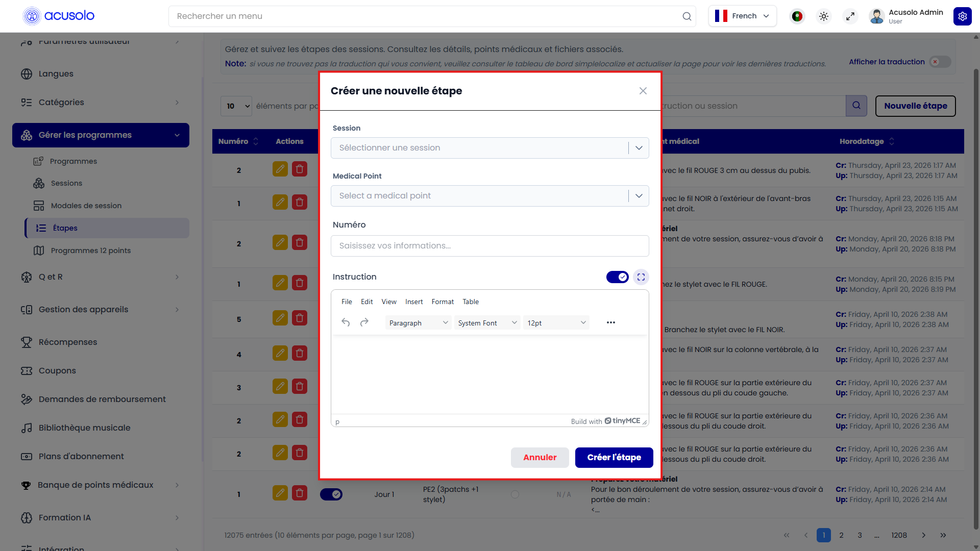Open the editor Edit menu
This screenshot has width=980, height=551.
[x=366, y=302]
